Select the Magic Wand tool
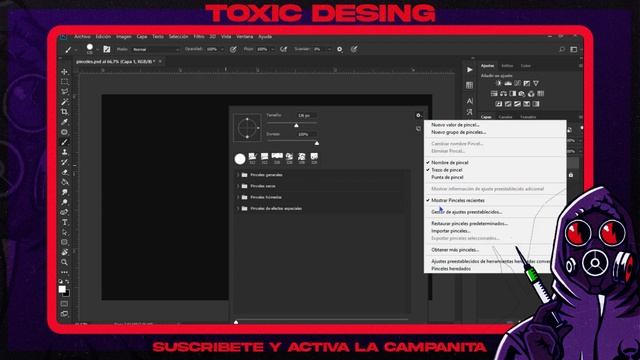The width and height of the screenshot is (640, 360). (x=64, y=102)
